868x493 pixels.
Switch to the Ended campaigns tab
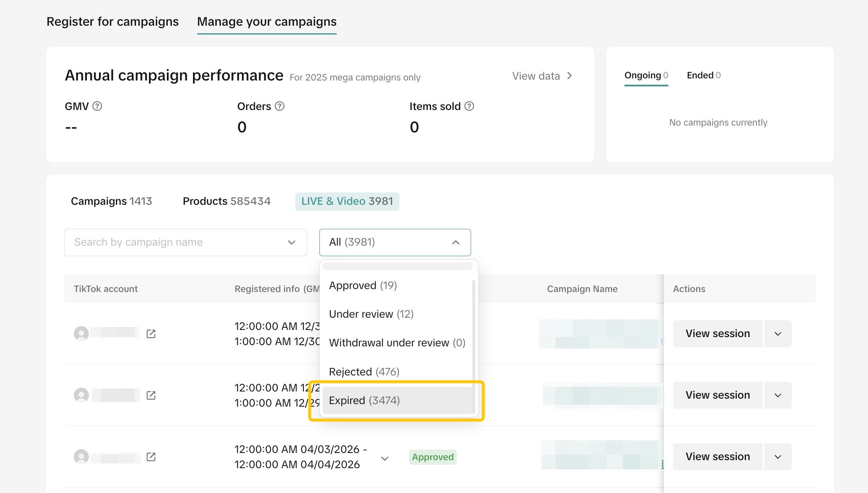(703, 75)
